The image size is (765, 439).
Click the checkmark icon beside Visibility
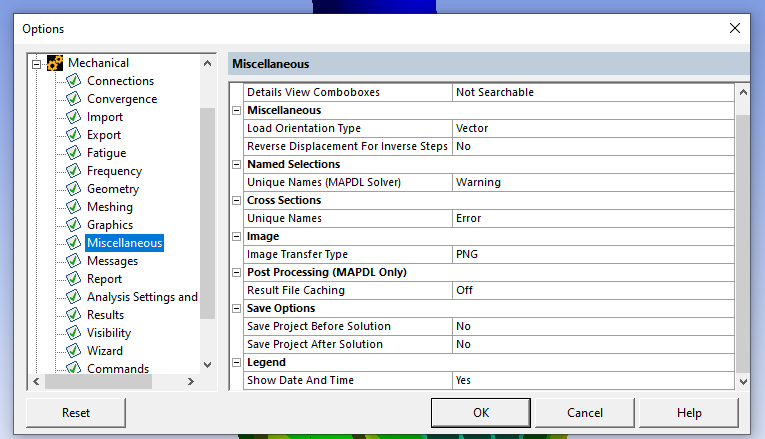(73, 333)
